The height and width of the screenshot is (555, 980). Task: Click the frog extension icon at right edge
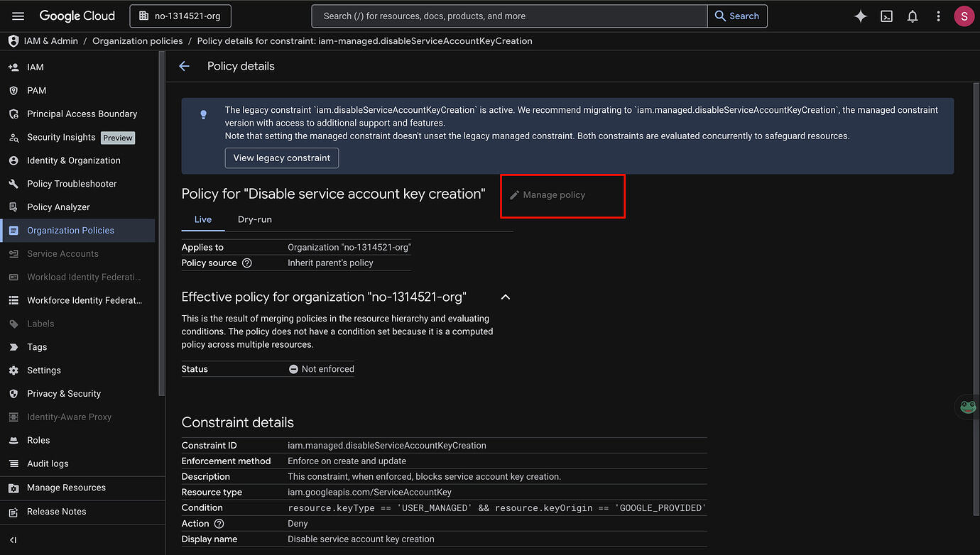pyautogui.click(x=968, y=407)
